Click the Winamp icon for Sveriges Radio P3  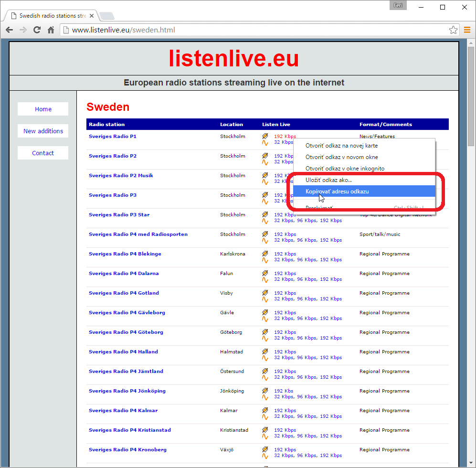(265, 195)
